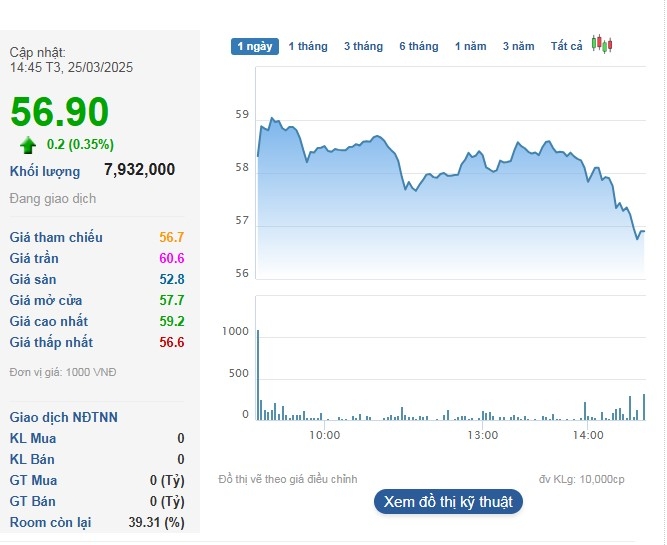
Task: View the 3 năm chart range
Action: coord(518,46)
